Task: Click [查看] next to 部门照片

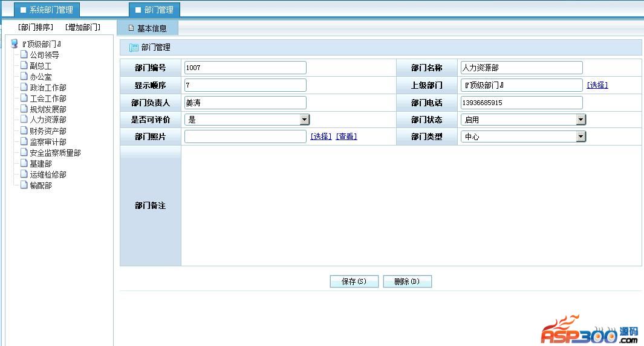Action: point(346,136)
